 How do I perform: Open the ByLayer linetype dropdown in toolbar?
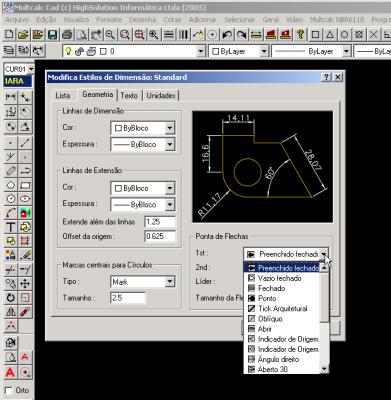[346, 51]
